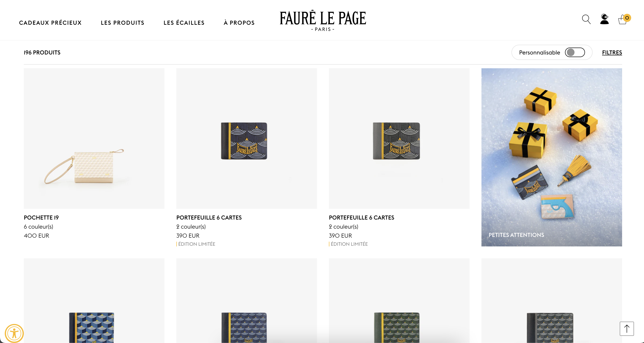Click the 390 EUR price of second Portefeuille
644x343 pixels.
click(340, 235)
